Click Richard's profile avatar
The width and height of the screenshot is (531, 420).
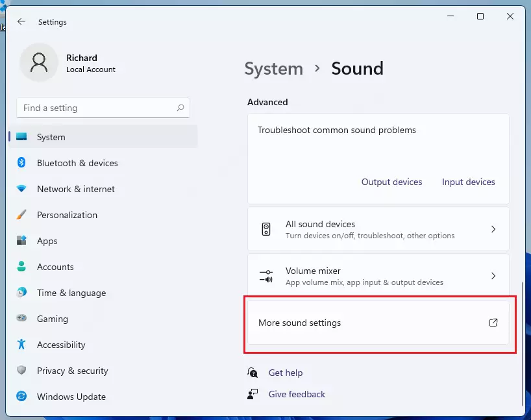39,63
